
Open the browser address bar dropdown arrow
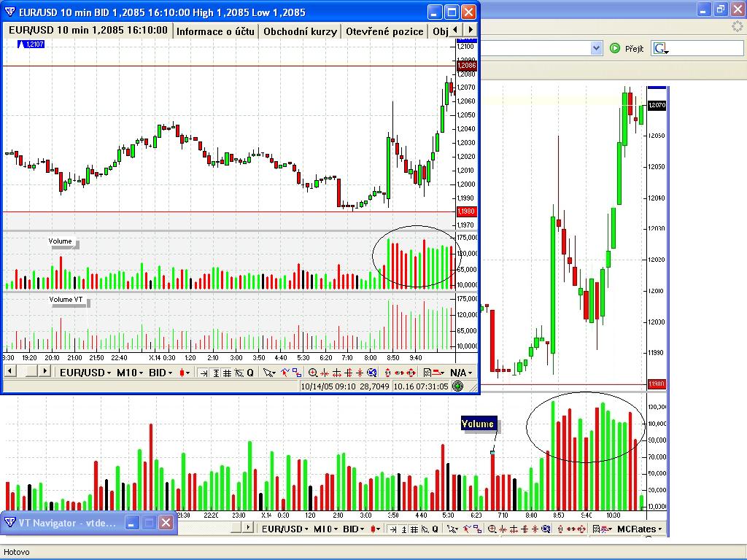pos(596,48)
